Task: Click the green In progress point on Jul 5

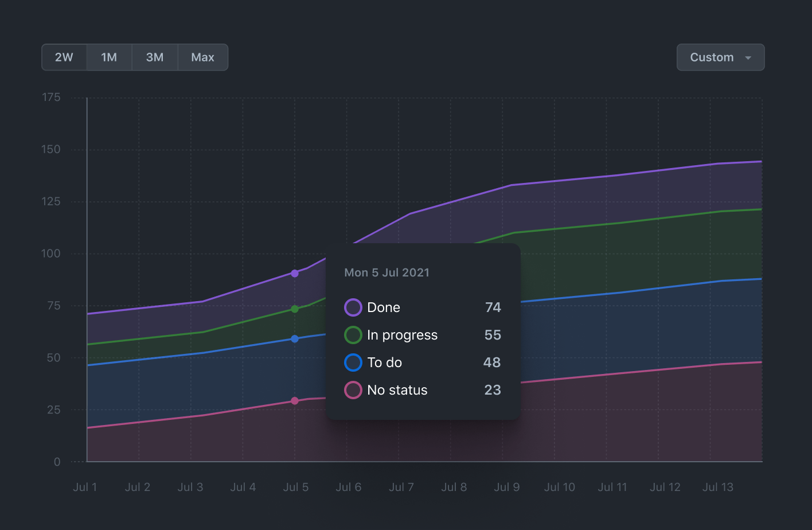Action: click(295, 309)
